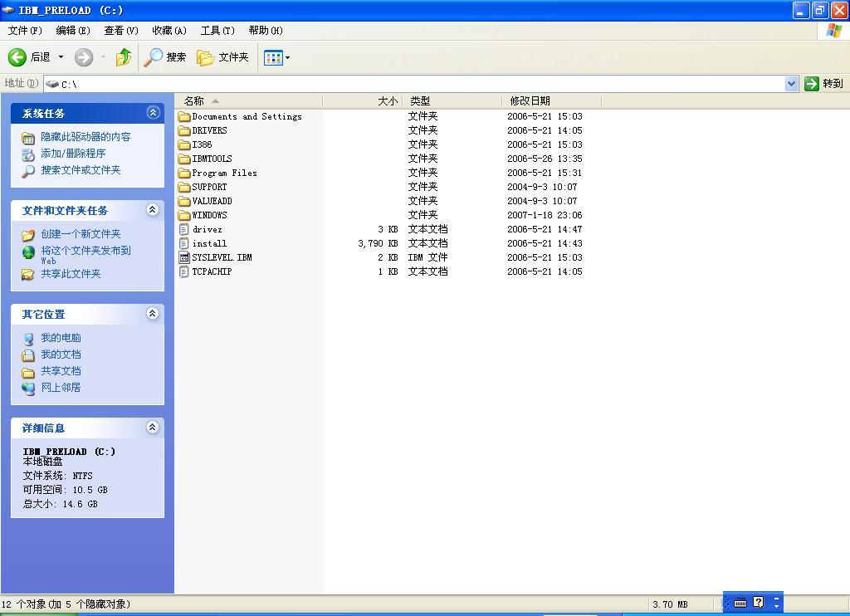Click 将这个文件夹发布到 Web link

(x=85, y=255)
